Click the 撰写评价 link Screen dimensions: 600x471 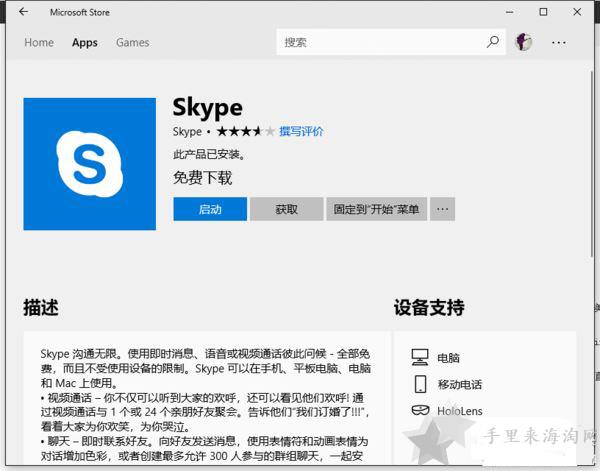301,131
